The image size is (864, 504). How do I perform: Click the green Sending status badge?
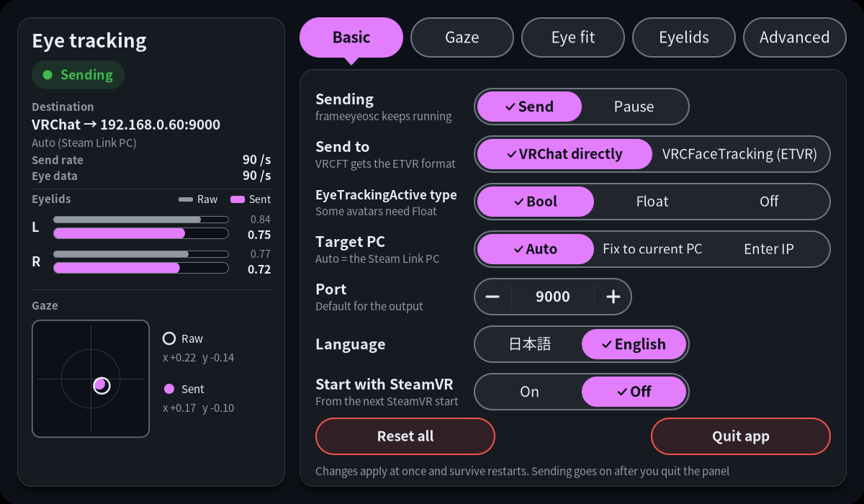click(x=78, y=75)
